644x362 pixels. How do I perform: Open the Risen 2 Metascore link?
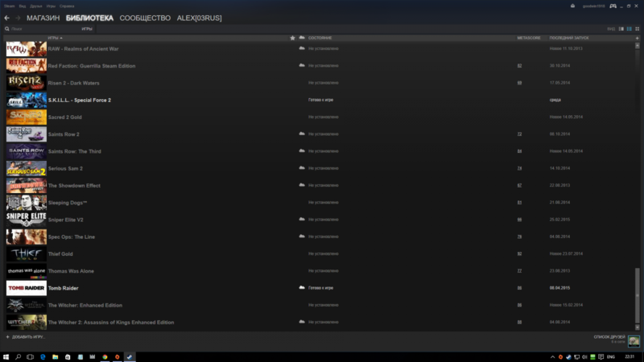coord(519,83)
